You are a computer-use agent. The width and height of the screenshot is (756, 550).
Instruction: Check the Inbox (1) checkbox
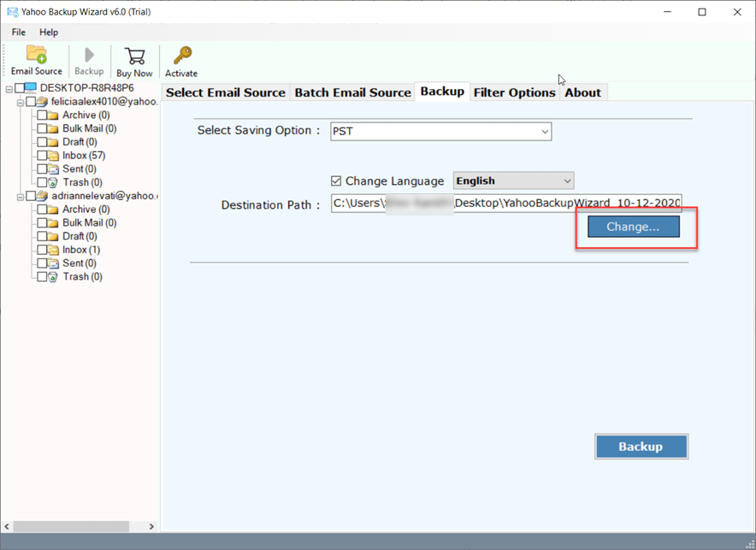tap(42, 250)
